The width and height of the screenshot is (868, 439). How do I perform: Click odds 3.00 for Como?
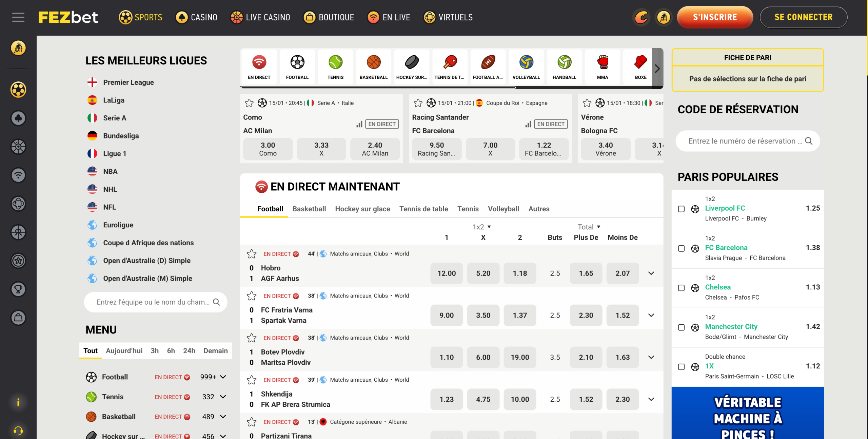[x=268, y=149]
